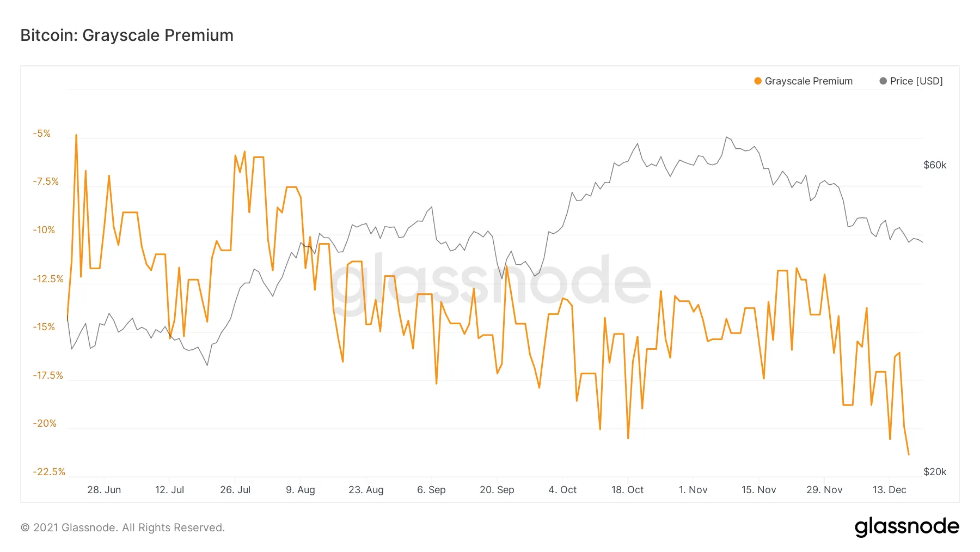Pick the 6. Sep date on the timeline
Screen dimensions: 980x552
[431, 490]
